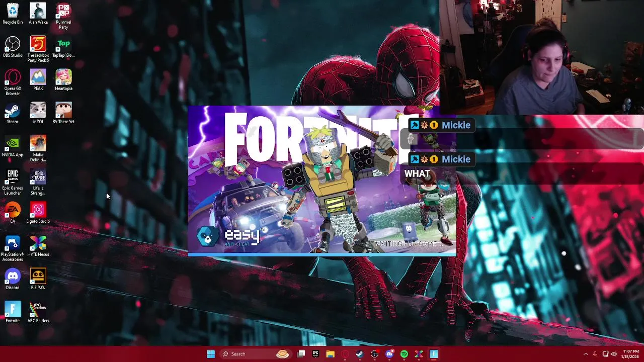This screenshot has width=644, height=362.
Task: Click the Fortnite splash screen image
Action: (x=322, y=180)
